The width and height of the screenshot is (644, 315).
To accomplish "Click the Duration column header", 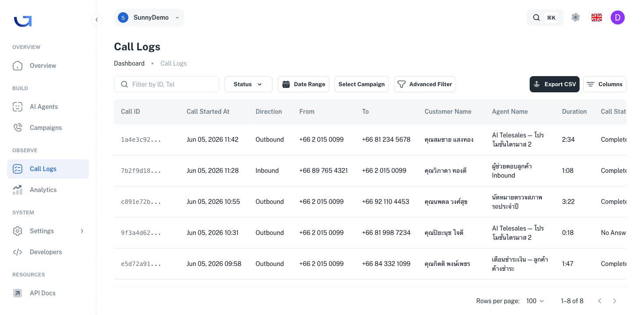I will tap(574, 112).
